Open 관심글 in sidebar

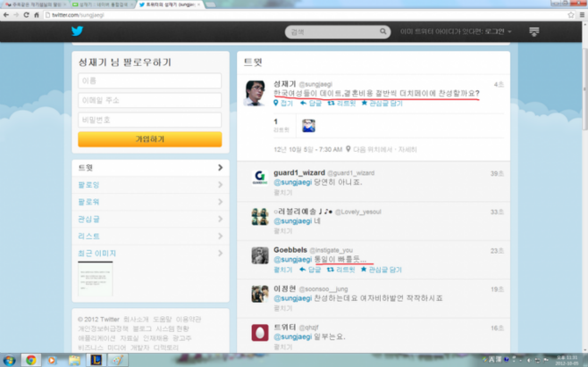click(150, 219)
